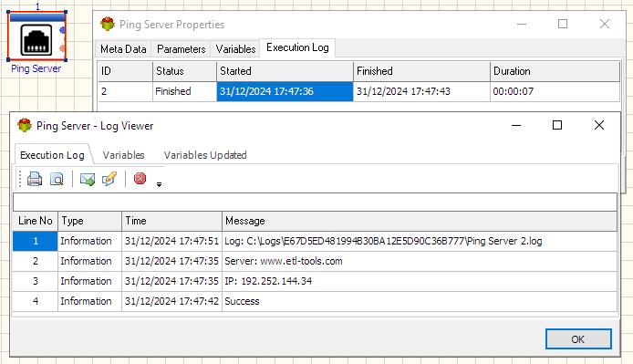Image resolution: width=633 pixels, height=364 pixels.
Task: Click the Duration column header
Action: click(555, 71)
